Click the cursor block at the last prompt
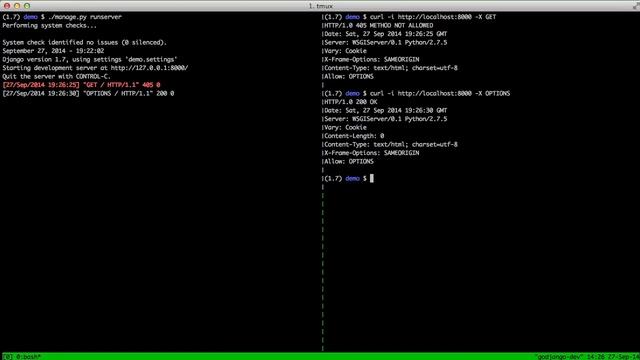The image size is (640, 360). [x=372, y=178]
